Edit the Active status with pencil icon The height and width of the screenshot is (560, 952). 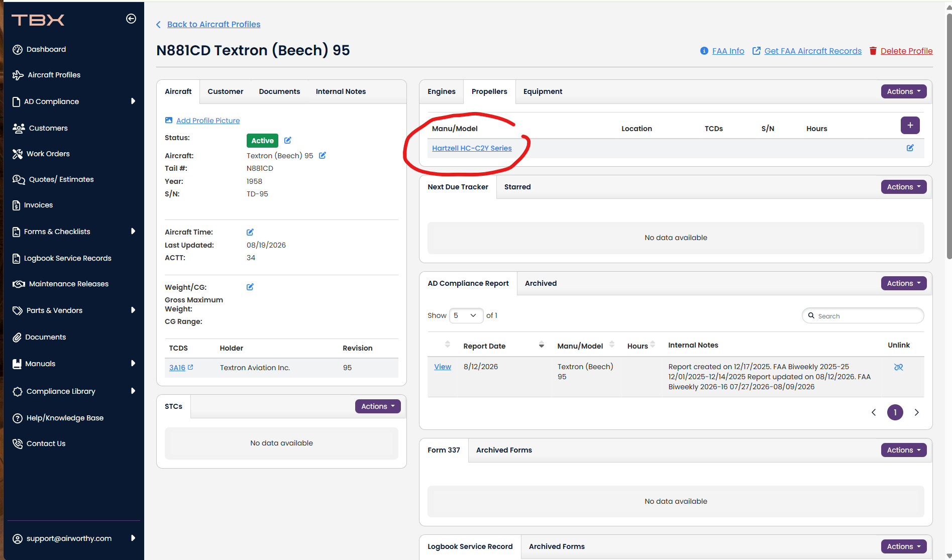point(288,141)
